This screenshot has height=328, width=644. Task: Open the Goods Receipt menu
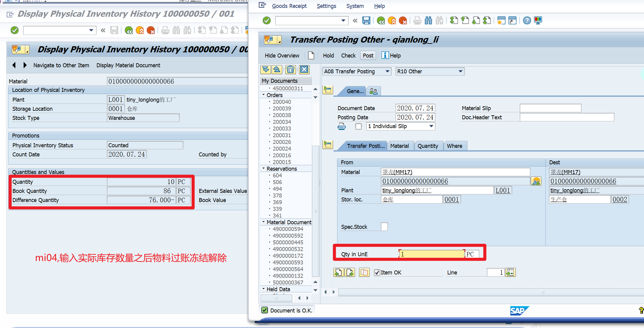point(289,6)
